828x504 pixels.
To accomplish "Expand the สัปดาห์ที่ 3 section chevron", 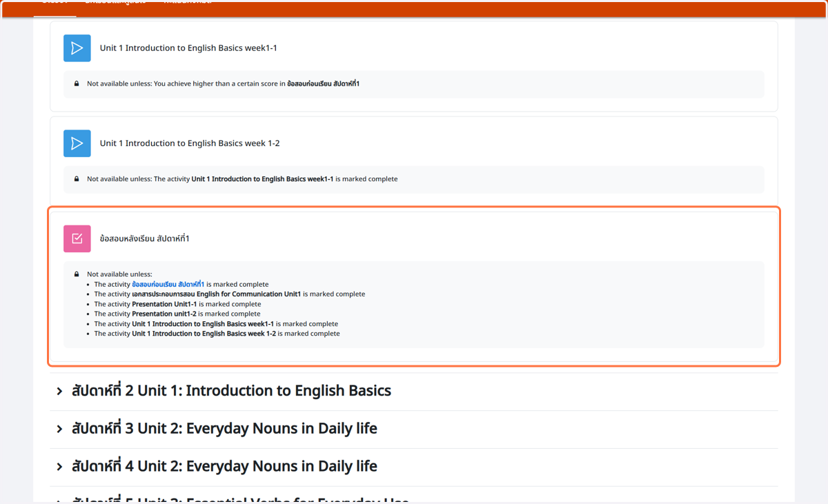I will pos(59,429).
